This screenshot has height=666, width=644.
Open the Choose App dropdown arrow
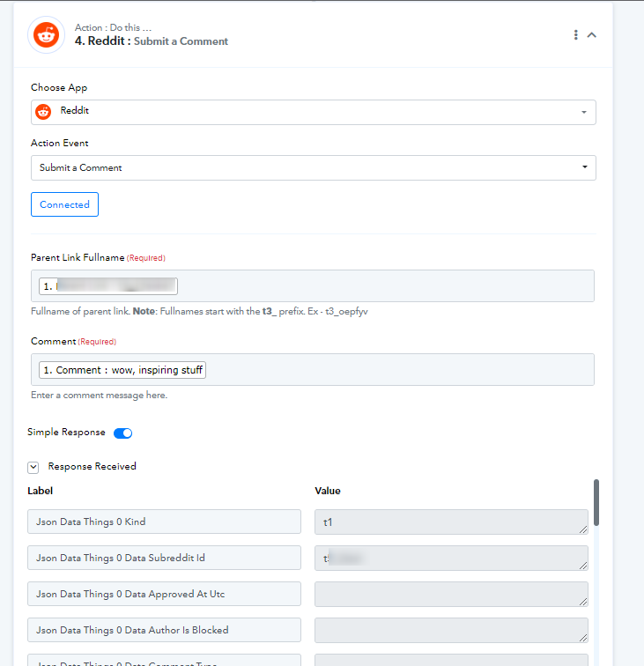584,112
